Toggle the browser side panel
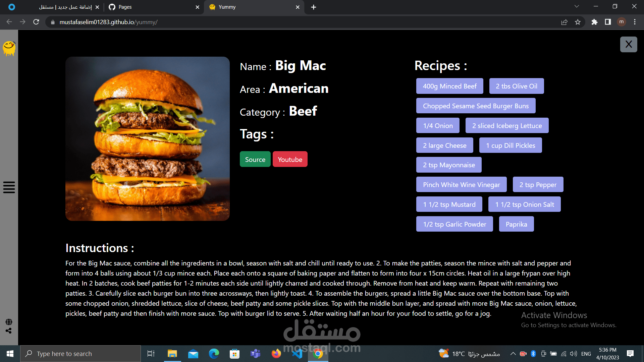Image resolution: width=644 pixels, height=362 pixels. 608,22
